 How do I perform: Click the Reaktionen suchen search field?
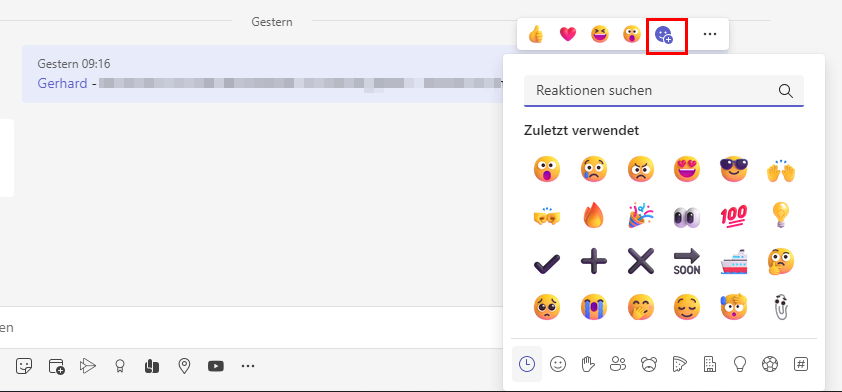pos(664,91)
